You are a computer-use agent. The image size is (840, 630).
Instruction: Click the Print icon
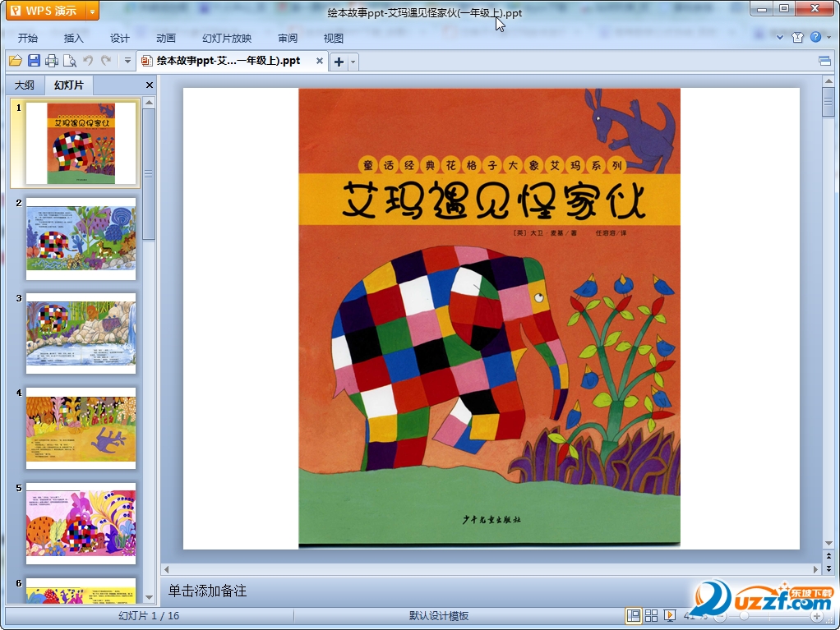coord(52,61)
